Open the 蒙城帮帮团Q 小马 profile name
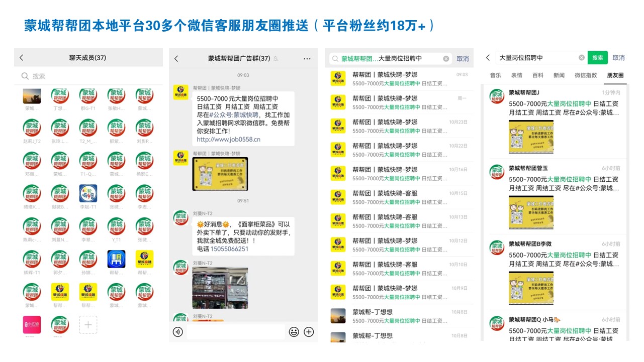 click(534, 320)
